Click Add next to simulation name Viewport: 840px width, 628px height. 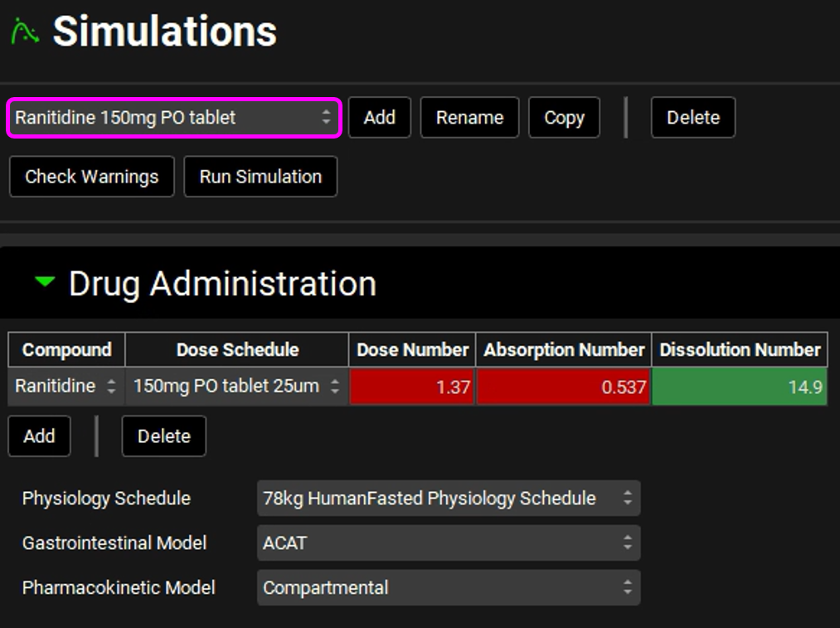(x=379, y=118)
